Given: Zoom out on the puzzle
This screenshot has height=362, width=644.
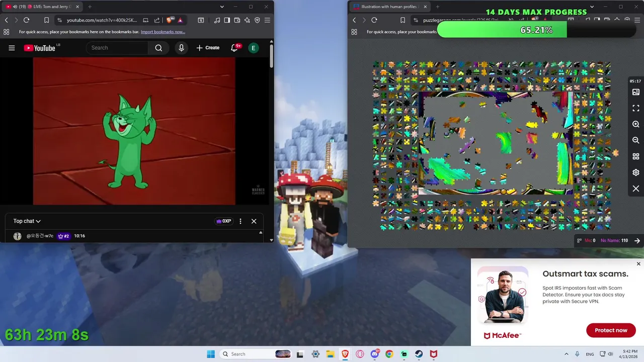Looking at the screenshot, I should pyautogui.click(x=636, y=140).
